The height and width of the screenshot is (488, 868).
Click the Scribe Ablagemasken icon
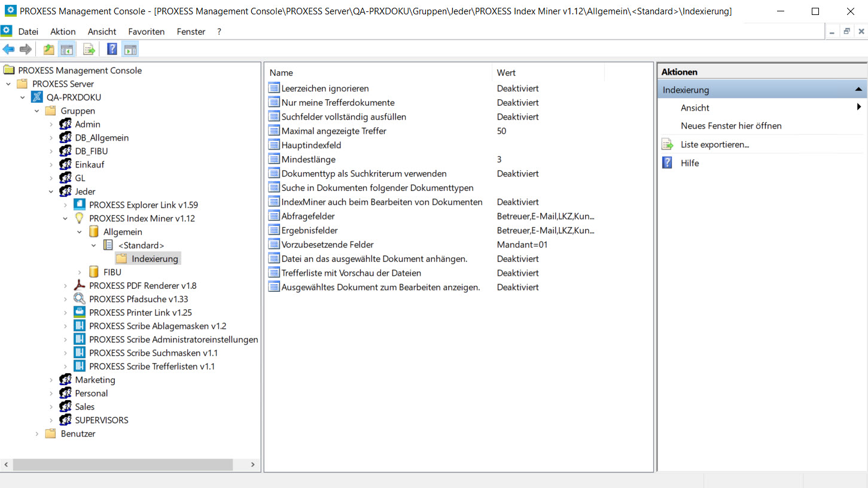coord(79,326)
